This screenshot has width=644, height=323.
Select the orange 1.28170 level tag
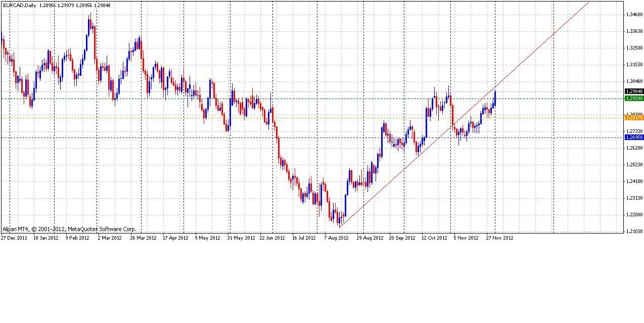point(634,118)
